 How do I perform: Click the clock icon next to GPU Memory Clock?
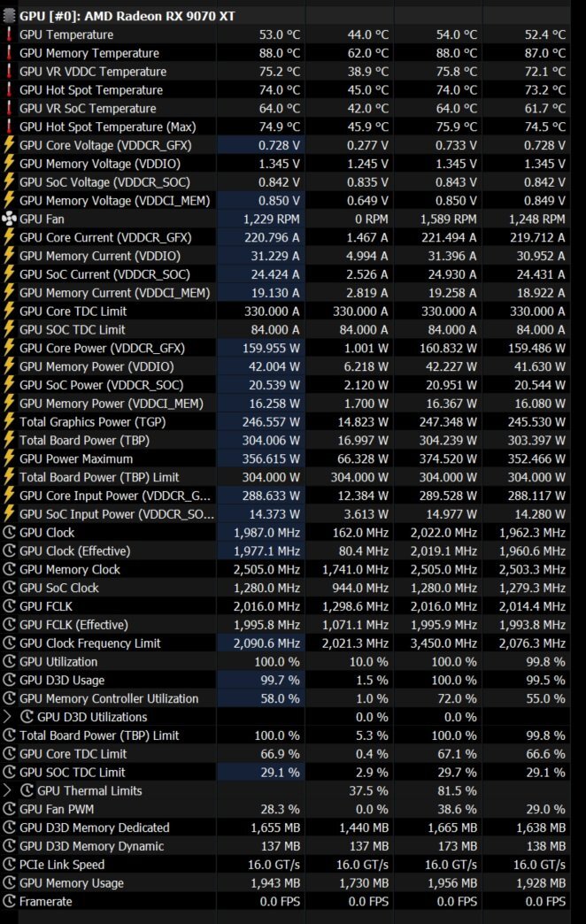(9, 570)
